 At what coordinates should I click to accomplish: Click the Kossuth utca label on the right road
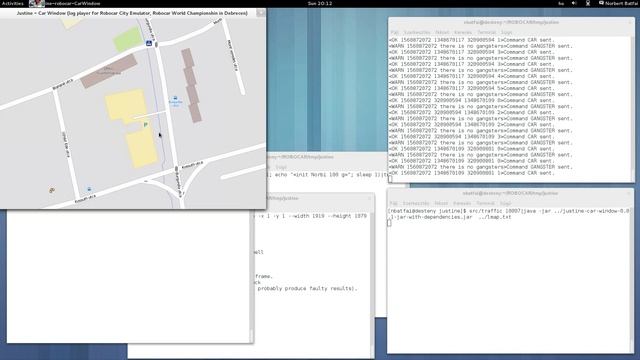192,165
